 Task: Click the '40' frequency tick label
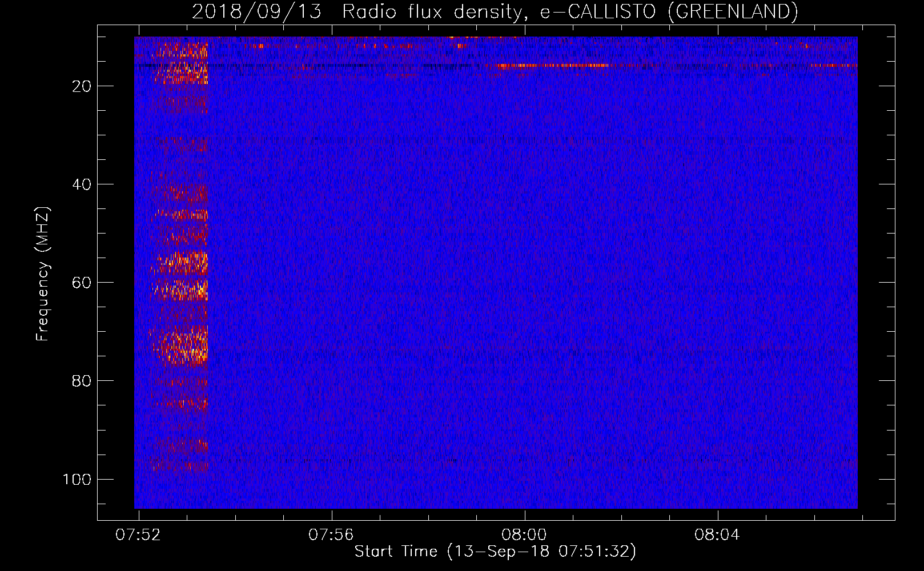click(82, 184)
